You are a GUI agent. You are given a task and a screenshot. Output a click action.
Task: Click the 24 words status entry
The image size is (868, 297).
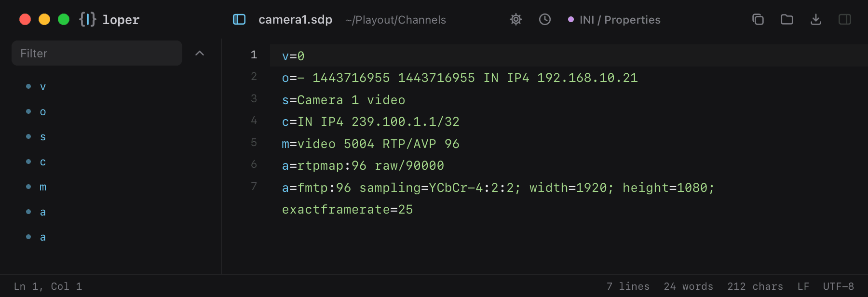point(688,286)
